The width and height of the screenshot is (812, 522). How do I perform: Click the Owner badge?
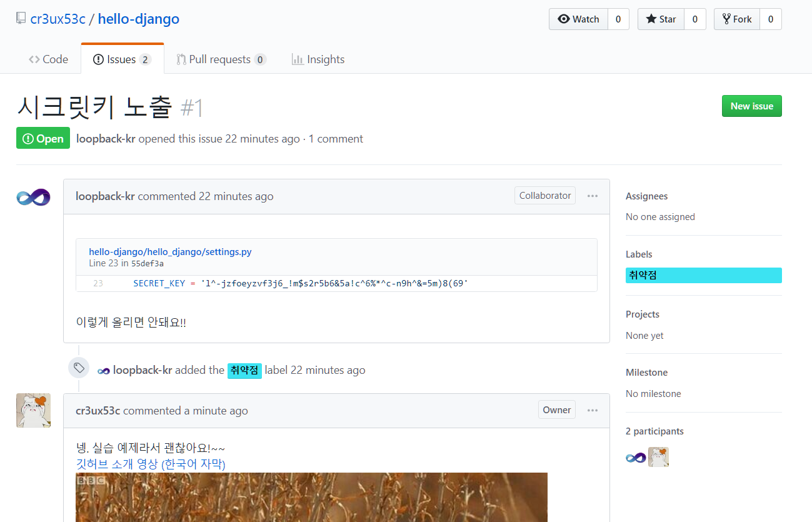point(556,410)
